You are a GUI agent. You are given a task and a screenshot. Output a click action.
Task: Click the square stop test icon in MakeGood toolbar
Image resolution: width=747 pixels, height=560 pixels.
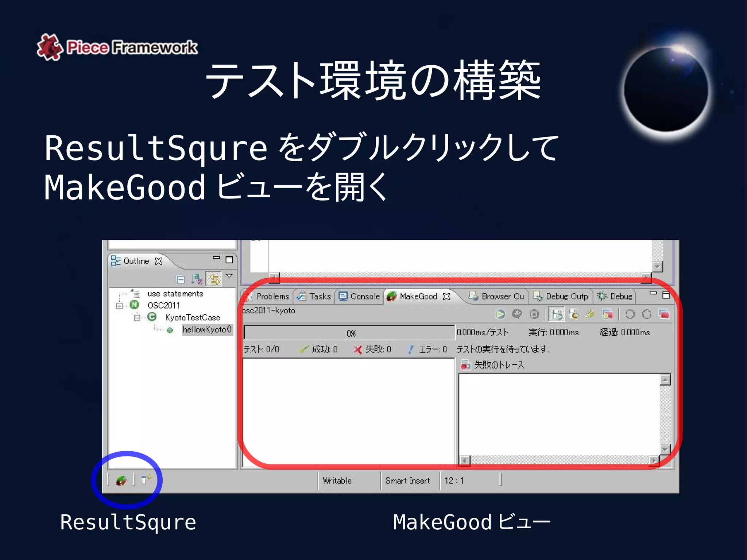tap(534, 314)
